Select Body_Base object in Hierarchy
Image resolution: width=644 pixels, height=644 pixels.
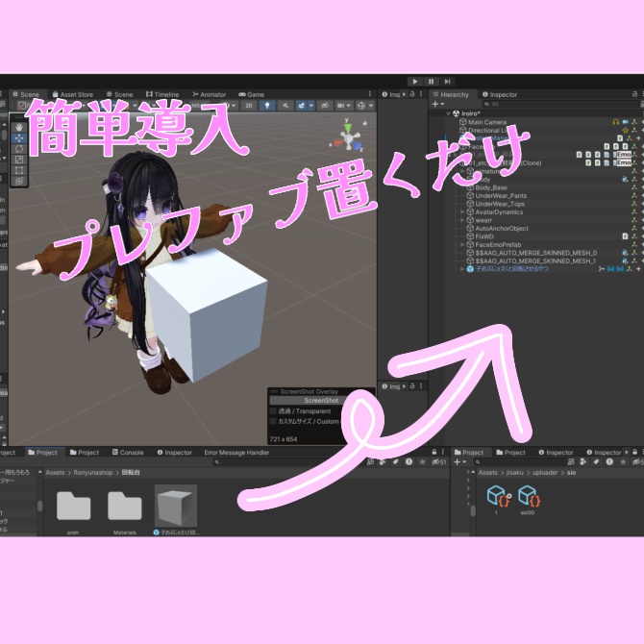tap(491, 187)
